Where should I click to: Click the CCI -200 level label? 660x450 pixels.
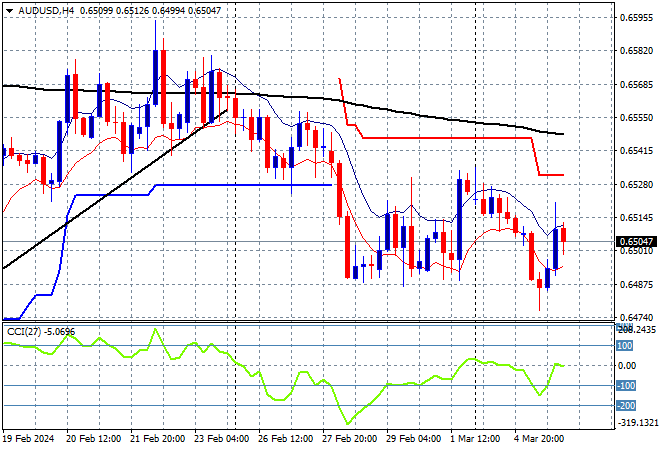[624, 405]
